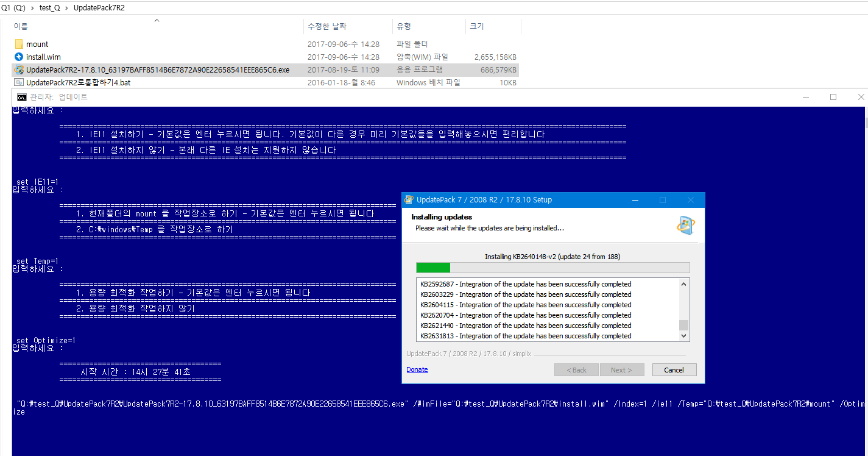Click the KB2592687 log entry
This screenshot has width=868, height=456.
(x=526, y=284)
